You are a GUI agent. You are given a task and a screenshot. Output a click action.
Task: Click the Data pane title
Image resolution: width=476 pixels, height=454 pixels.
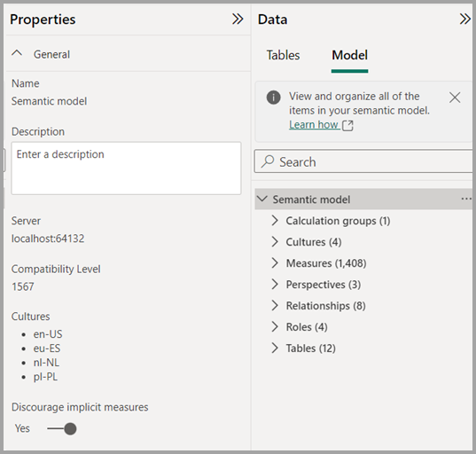272,20
